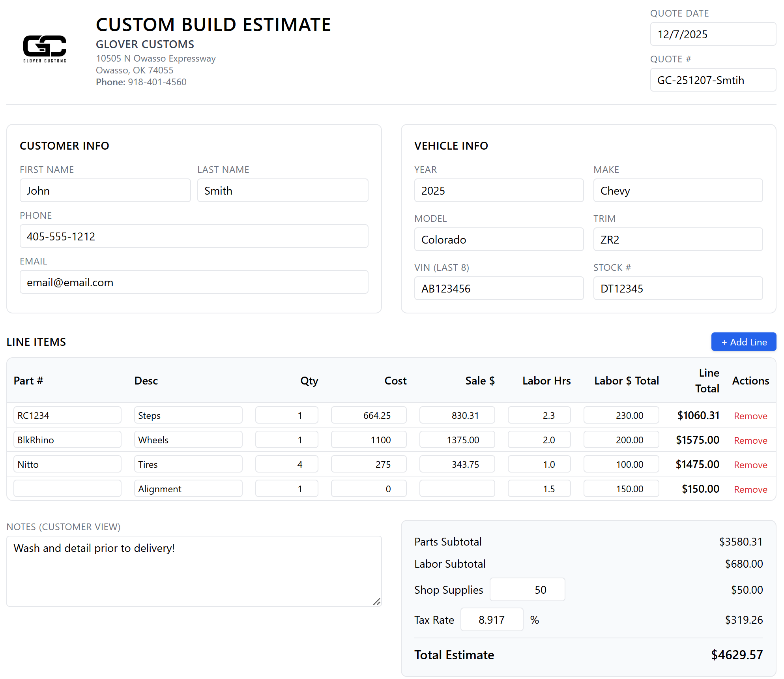Remove the Steps line item
This screenshot has width=784, height=679.
[x=750, y=416]
